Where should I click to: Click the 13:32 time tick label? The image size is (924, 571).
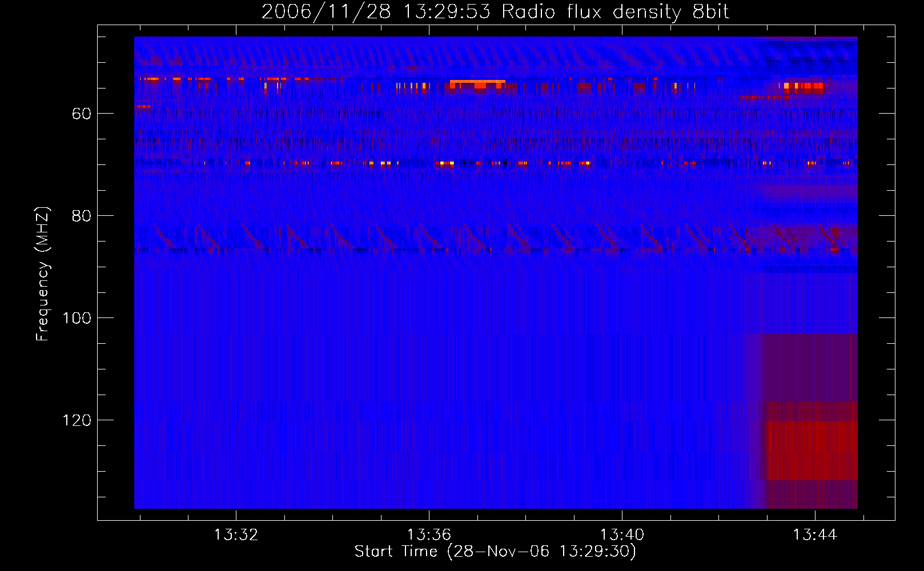click(x=236, y=534)
